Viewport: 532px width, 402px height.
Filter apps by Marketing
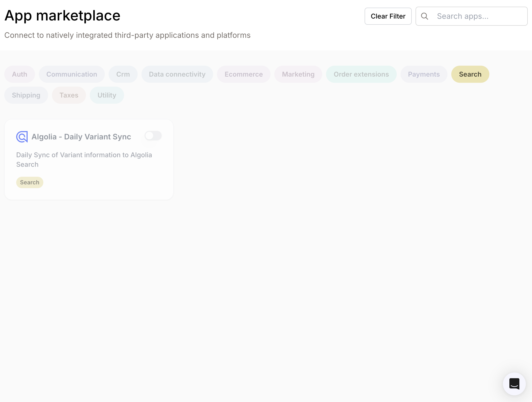coord(298,74)
